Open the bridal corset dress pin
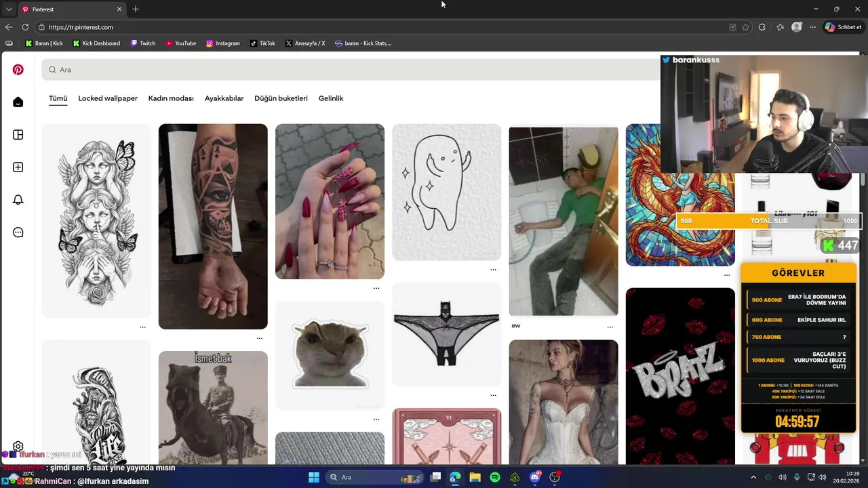868x488 pixels. coord(564,402)
